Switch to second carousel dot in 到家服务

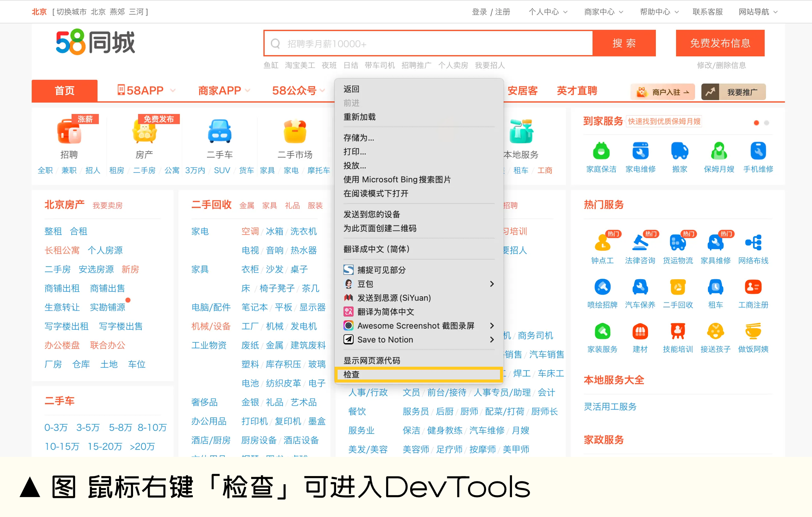tap(767, 123)
